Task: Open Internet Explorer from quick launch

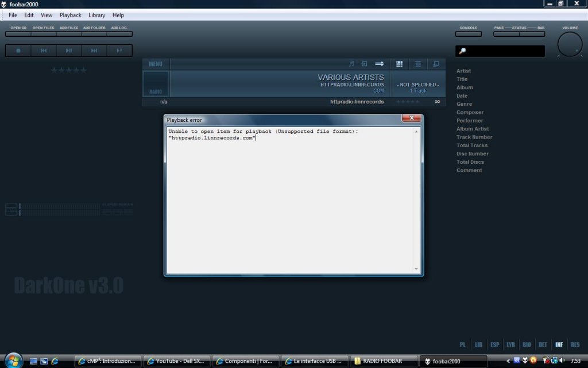Action: (55, 361)
